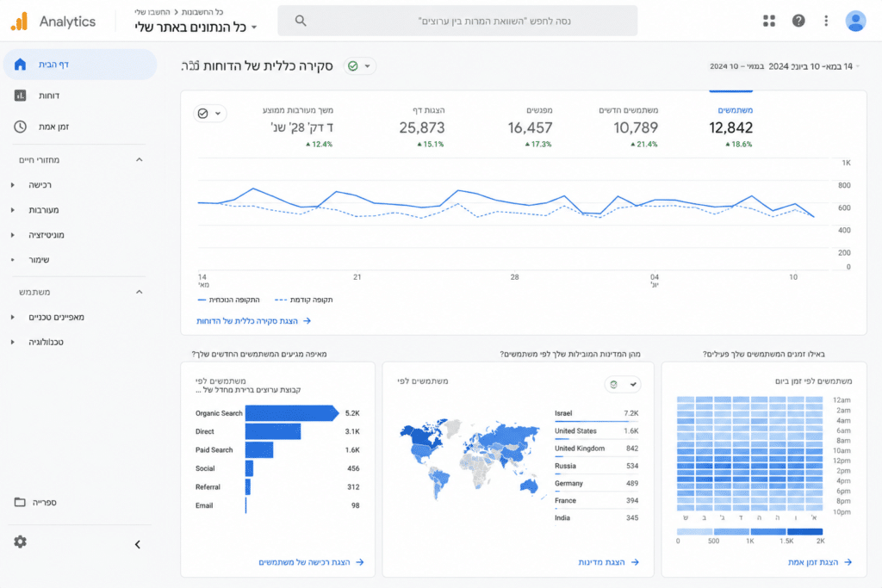Expand the Monetization tree item
Screen dimensions: 882x588
click(12, 235)
